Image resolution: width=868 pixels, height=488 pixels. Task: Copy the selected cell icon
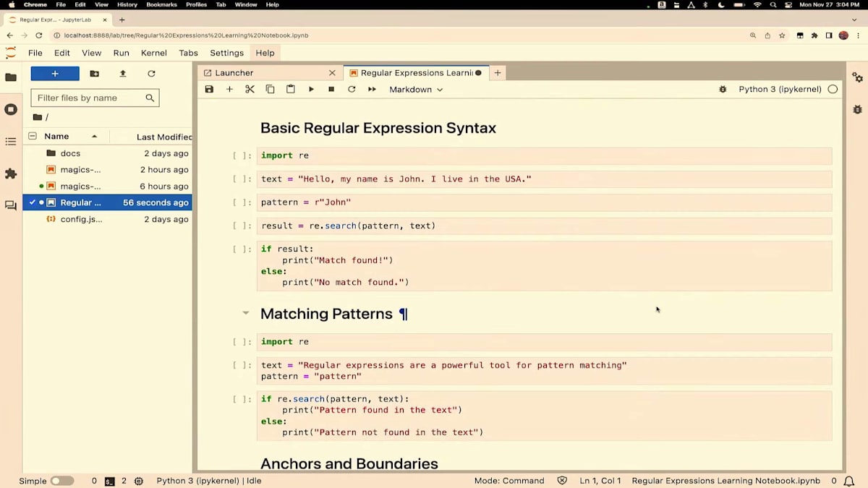[x=270, y=90]
